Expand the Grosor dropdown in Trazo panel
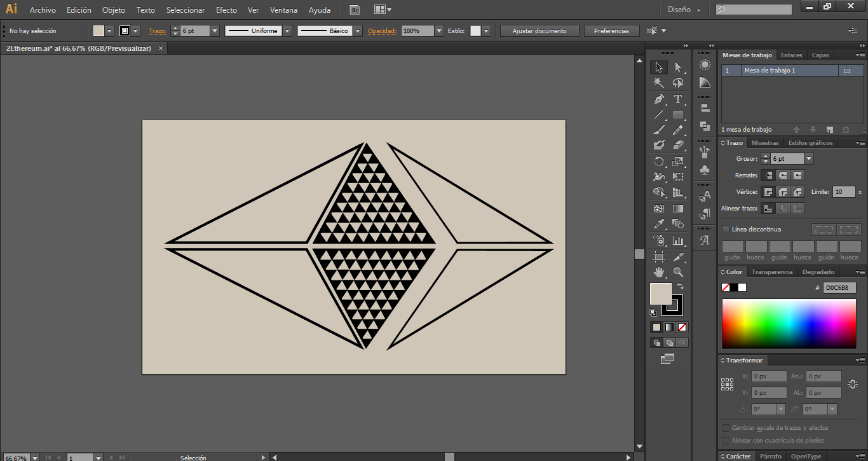This screenshot has height=461, width=868. tap(809, 159)
